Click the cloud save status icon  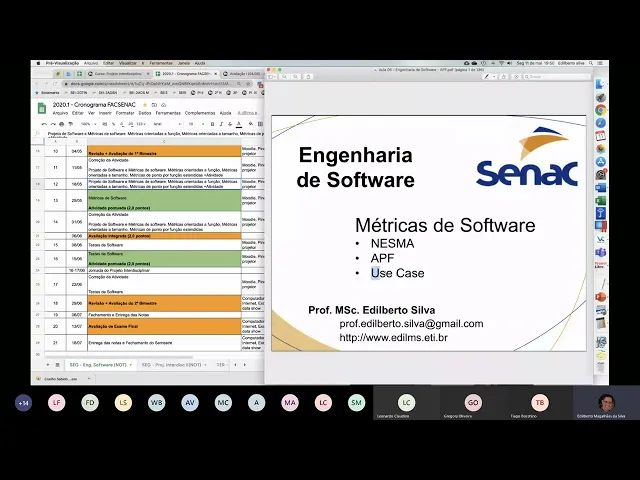click(x=163, y=105)
